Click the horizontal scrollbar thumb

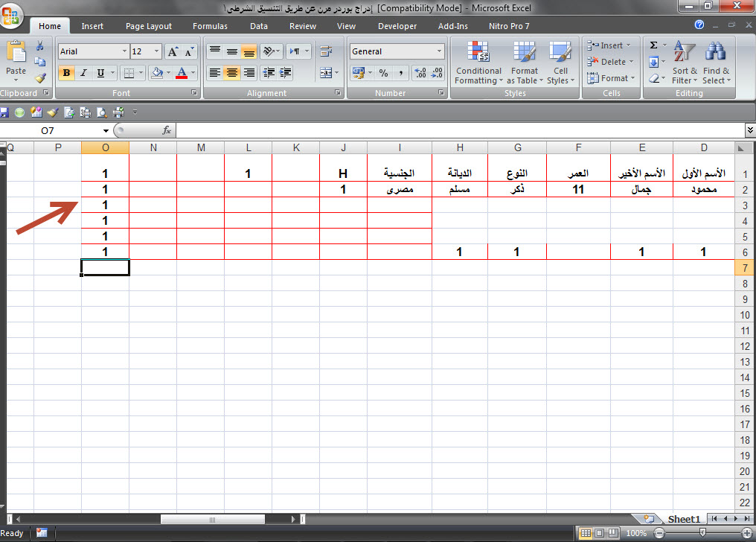pyautogui.click(x=212, y=520)
